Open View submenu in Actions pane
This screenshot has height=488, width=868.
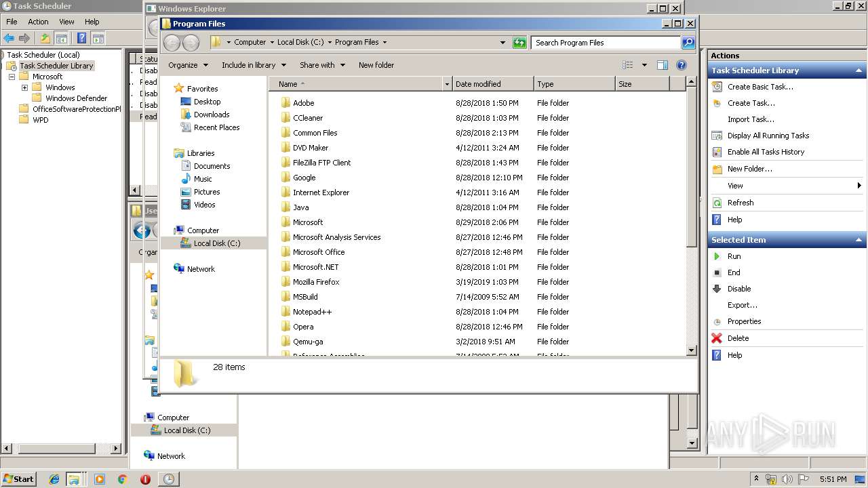(787, 186)
